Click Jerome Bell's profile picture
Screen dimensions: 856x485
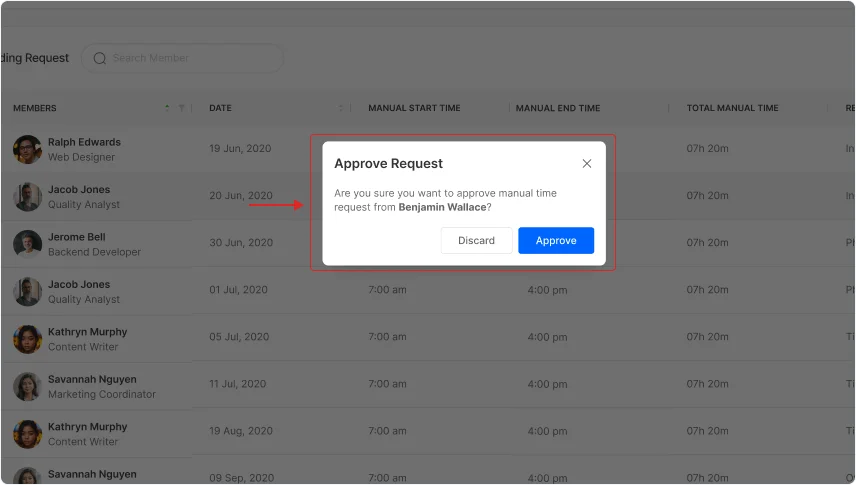click(x=27, y=244)
